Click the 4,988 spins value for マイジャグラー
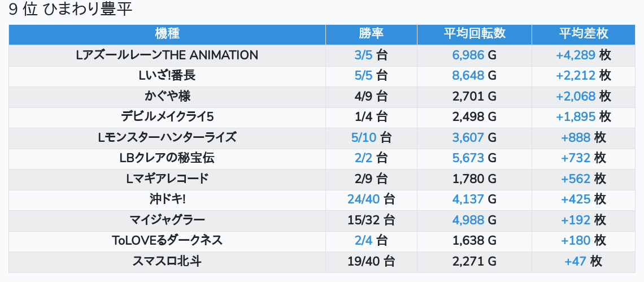The height and width of the screenshot is (282, 644). (x=468, y=220)
